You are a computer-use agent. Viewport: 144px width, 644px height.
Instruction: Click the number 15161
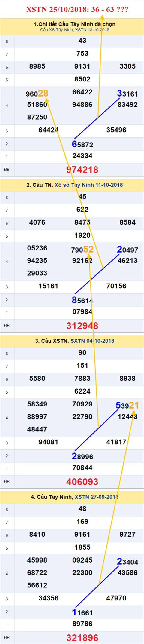coord(48,286)
